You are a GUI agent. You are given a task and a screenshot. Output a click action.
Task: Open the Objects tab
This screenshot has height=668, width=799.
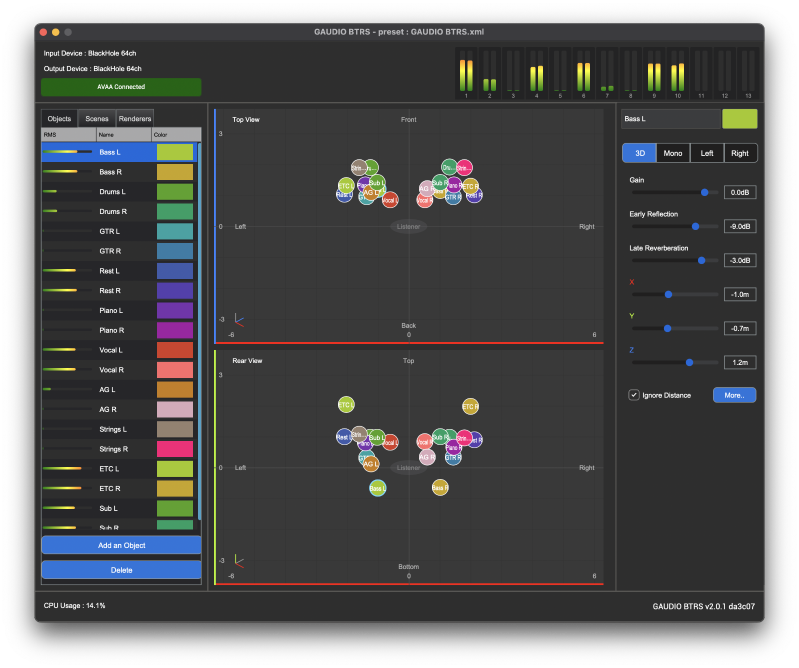pyautogui.click(x=59, y=119)
